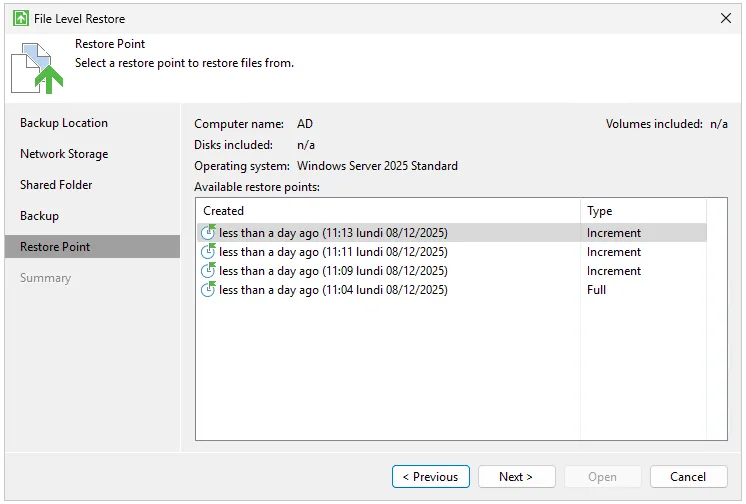Sort restore points by Type column
The width and height of the screenshot is (746, 504).
click(x=642, y=211)
